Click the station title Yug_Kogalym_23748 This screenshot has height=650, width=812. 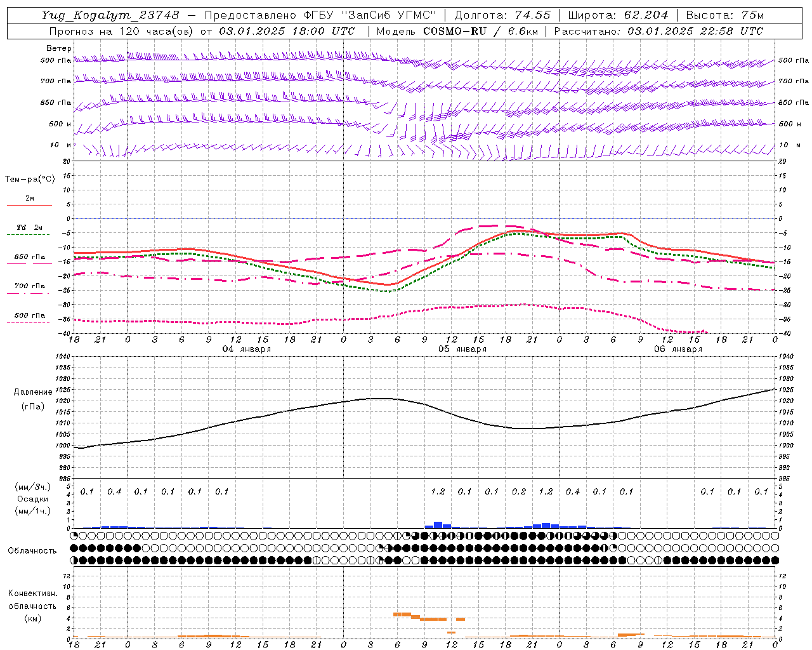point(110,15)
